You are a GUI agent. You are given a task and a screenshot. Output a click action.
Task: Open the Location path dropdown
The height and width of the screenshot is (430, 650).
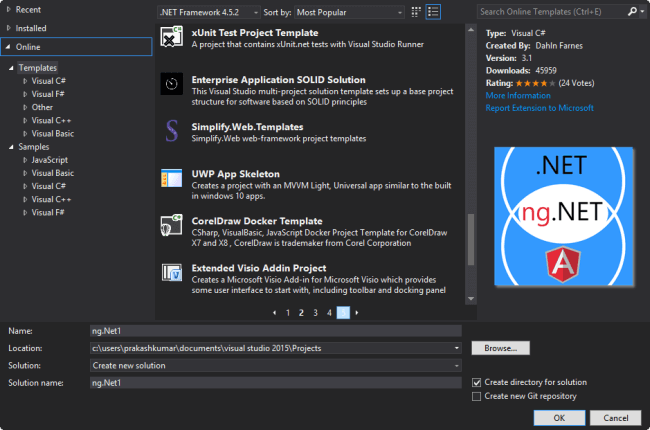coord(456,348)
